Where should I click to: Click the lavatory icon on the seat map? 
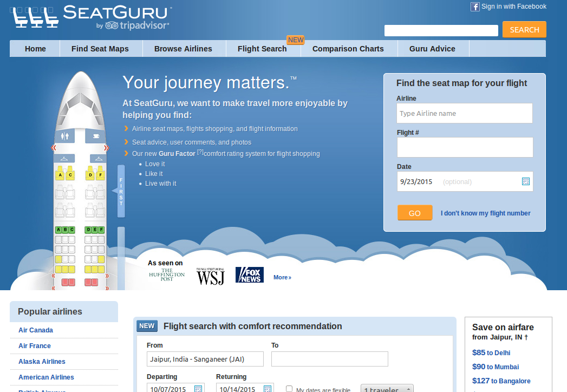pos(65,136)
